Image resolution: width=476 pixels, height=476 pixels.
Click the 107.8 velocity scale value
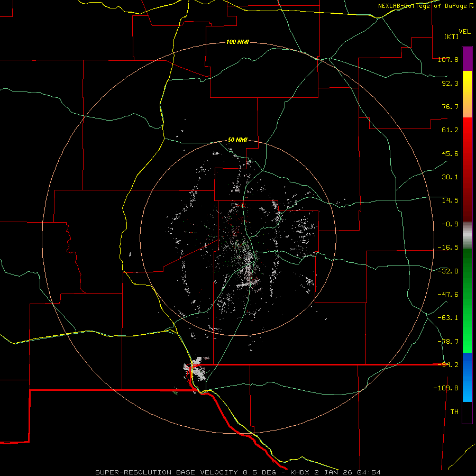point(448,59)
